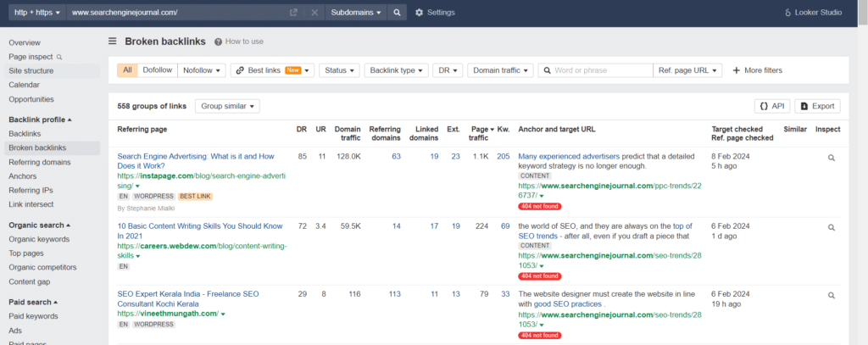Open Link intersect in the sidebar
Image resolution: width=868 pixels, height=345 pixels.
pos(31,204)
